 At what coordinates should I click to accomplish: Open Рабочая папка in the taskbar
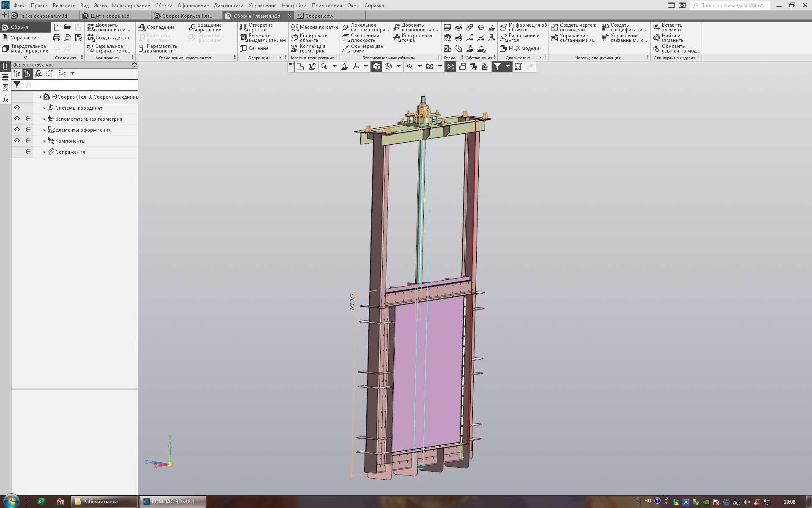click(100, 502)
